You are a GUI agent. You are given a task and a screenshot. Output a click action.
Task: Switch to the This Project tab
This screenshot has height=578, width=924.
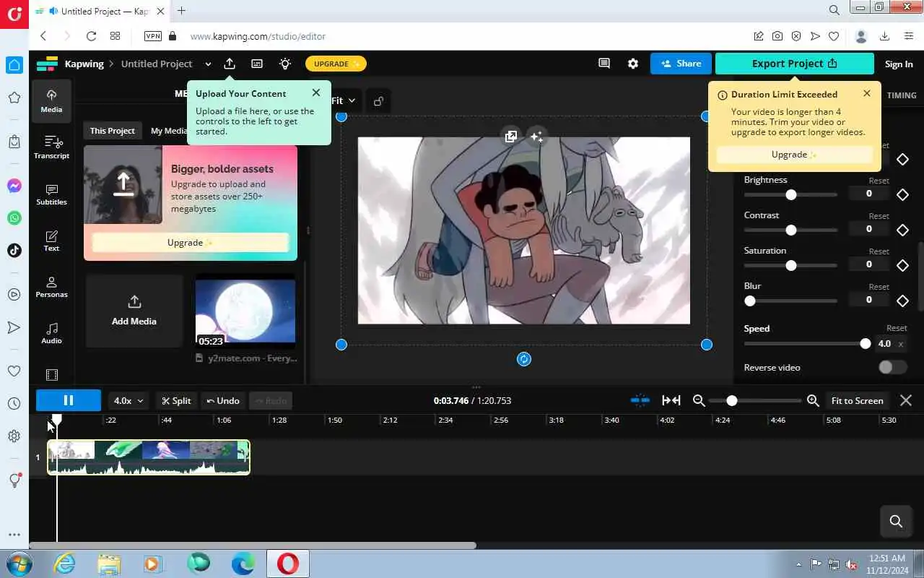pos(112,131)
